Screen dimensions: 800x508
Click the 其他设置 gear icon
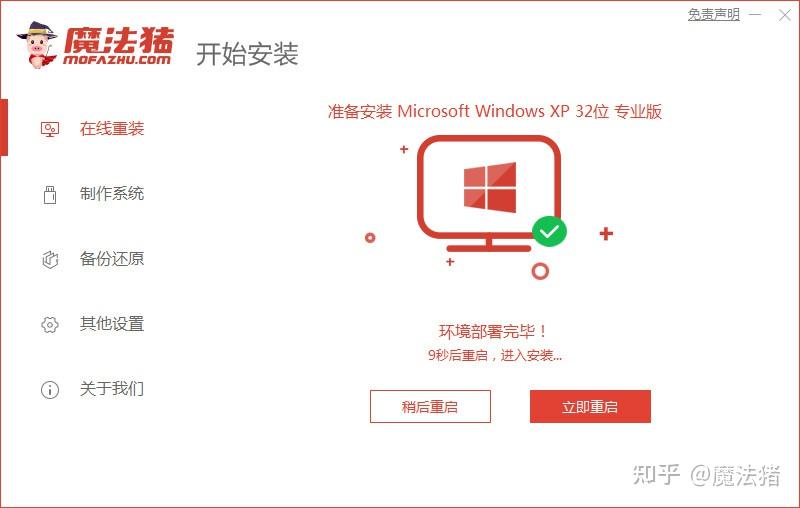coord(50,324)
